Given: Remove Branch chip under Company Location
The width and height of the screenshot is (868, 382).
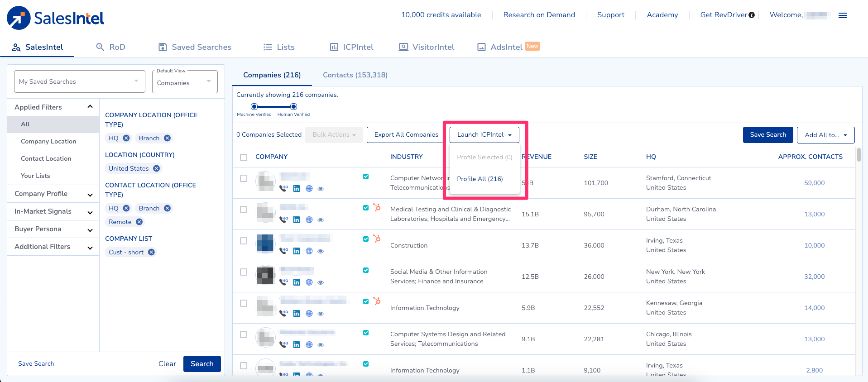Looking at the screenshot, I should click(x=168, y=138).
